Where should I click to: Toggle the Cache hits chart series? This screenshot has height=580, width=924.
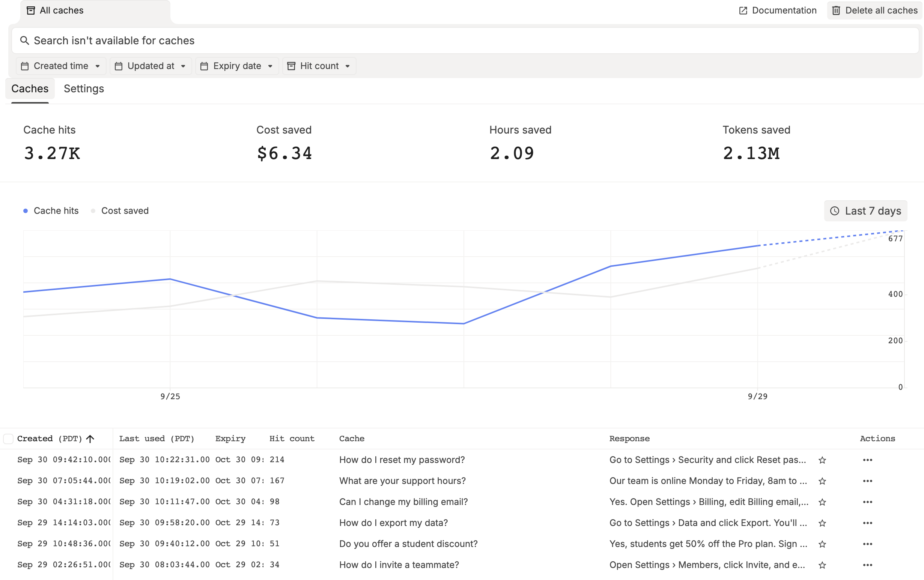pos(51,210)
